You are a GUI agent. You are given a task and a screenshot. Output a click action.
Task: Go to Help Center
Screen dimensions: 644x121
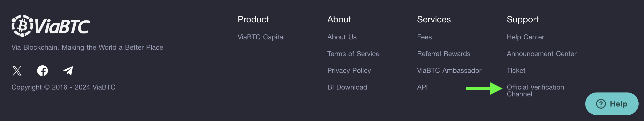525,37
